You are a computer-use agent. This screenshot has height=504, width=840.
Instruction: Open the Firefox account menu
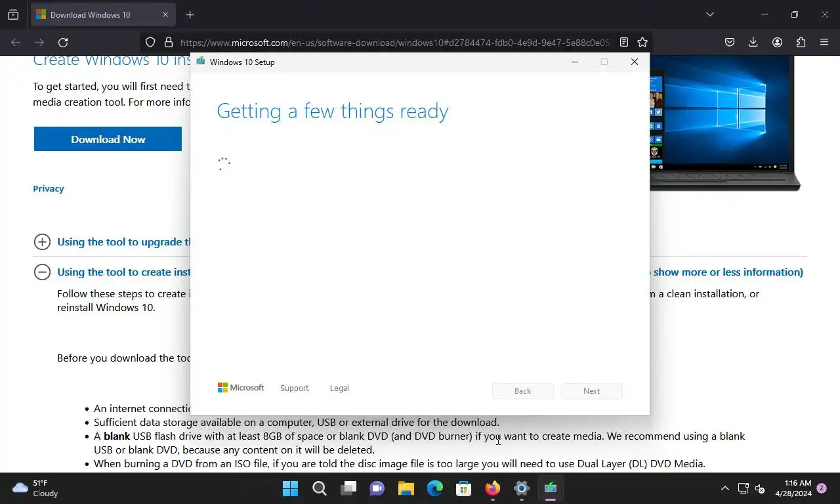(777, 43)
